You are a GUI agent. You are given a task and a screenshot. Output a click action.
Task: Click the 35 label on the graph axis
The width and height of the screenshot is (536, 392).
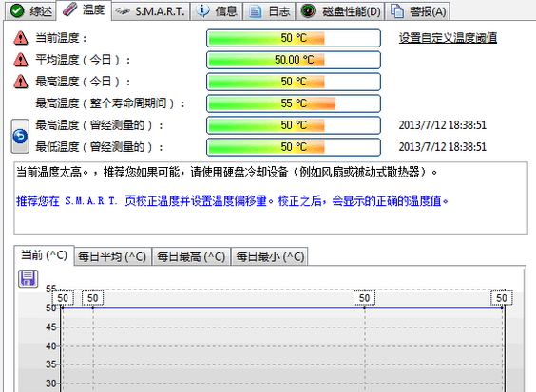pos(51,364)
